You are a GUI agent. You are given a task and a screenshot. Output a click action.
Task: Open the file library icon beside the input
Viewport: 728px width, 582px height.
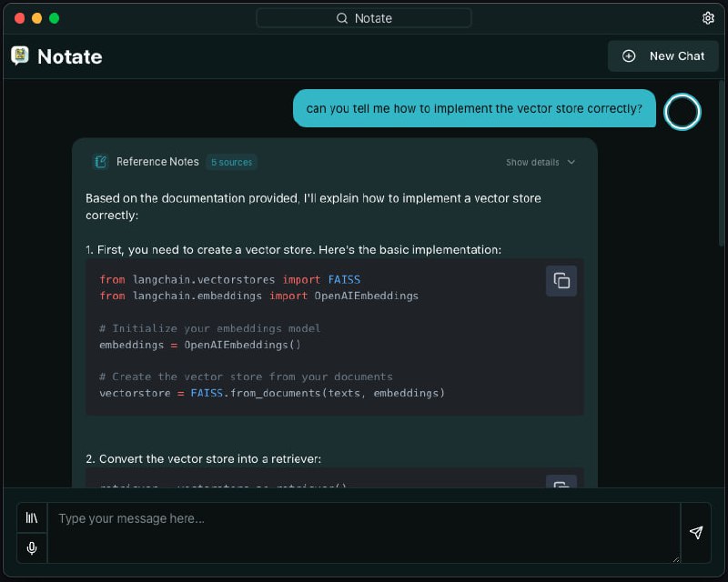pos(32,517)
